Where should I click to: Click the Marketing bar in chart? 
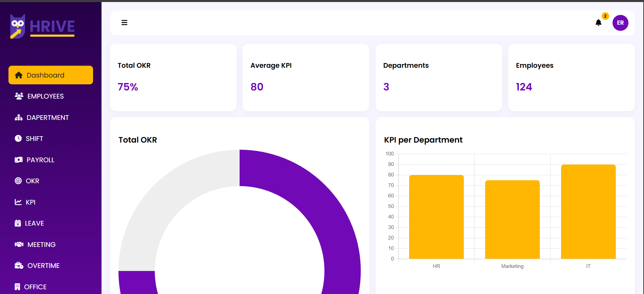[x=512, y=219]
